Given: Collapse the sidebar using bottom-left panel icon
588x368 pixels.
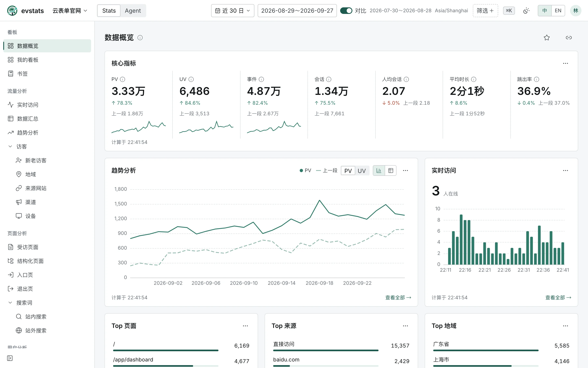Looking at the screenshot, I should (x=10, y=358).
